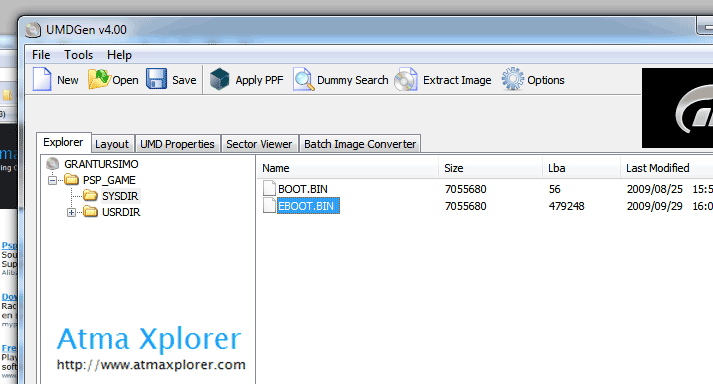Expand the USRDIR tree node

(71, 212)
